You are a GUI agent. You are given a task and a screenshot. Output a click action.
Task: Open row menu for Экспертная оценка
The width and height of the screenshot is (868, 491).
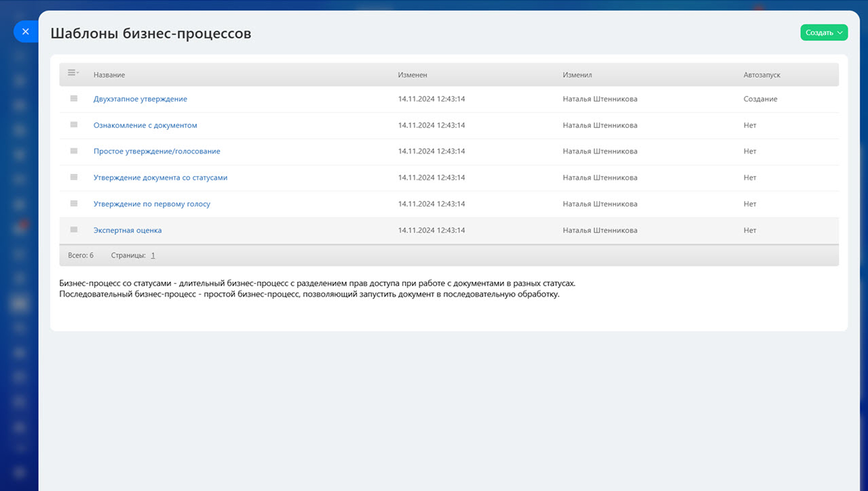[x=74, y=230]
